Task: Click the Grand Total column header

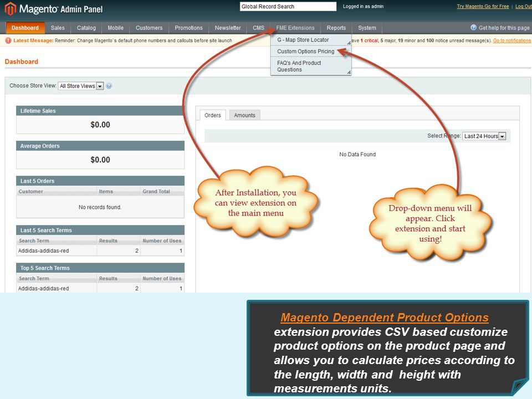Action: (x=162, y=191)
